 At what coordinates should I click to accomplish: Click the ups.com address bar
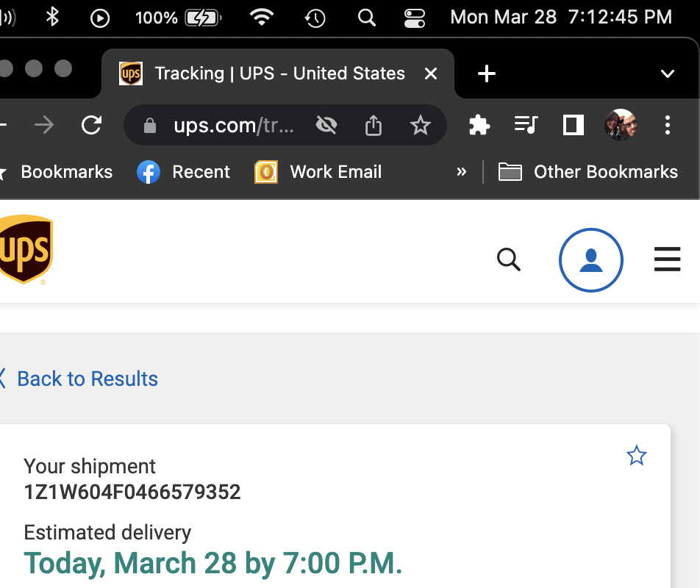(x=234, y=126)
